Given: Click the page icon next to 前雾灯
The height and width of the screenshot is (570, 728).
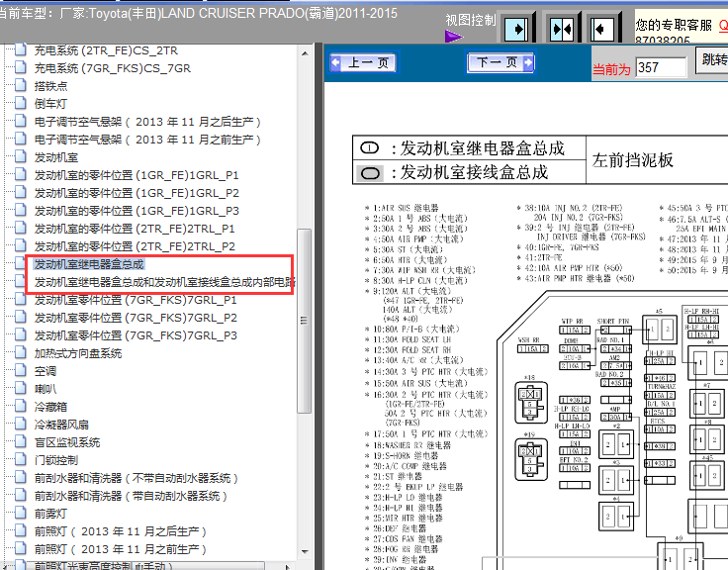Looking at the screenshot, I should 21,514.
